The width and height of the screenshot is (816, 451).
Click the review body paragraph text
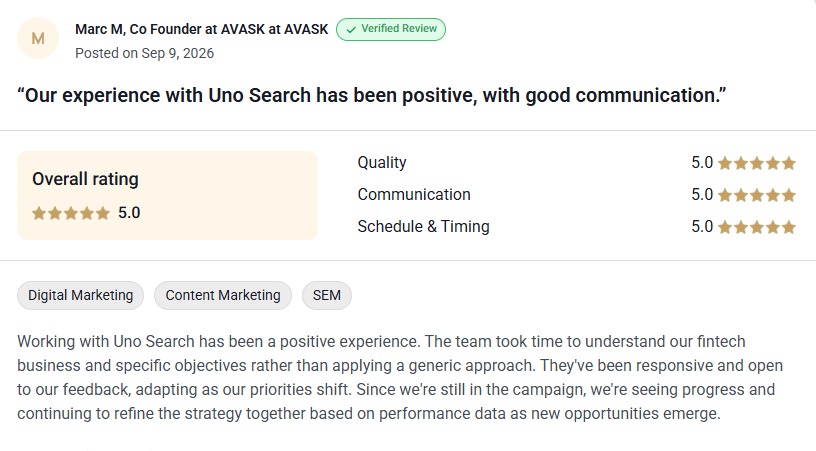pyautogui.click(x=400, y=378)
